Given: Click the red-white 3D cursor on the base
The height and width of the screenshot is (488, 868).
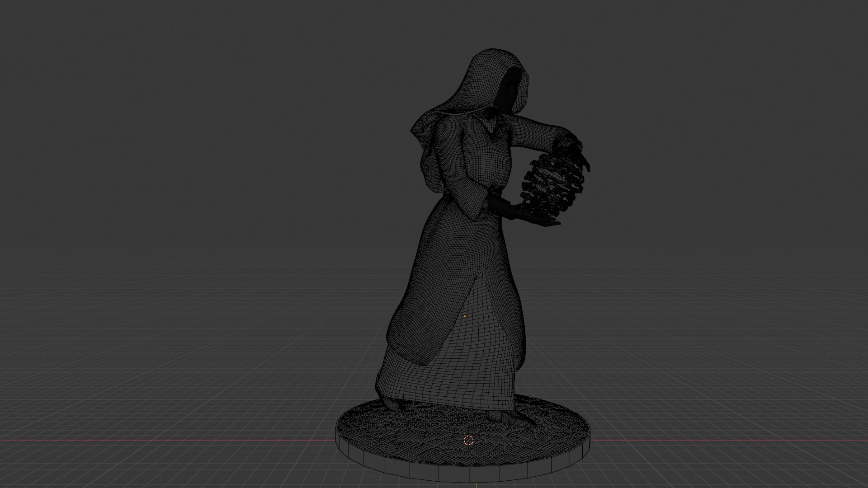Looking at the screenshot, I should click(468, 440).
